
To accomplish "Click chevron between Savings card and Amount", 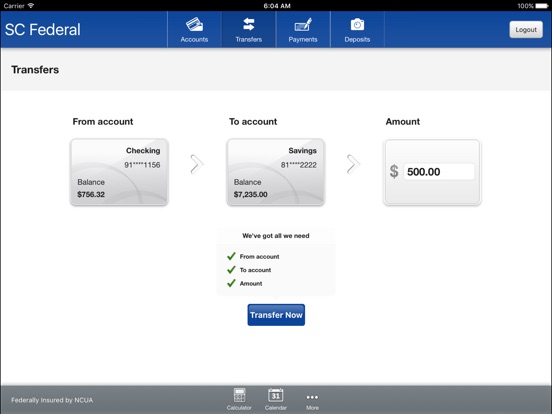I will pos(353,164).
